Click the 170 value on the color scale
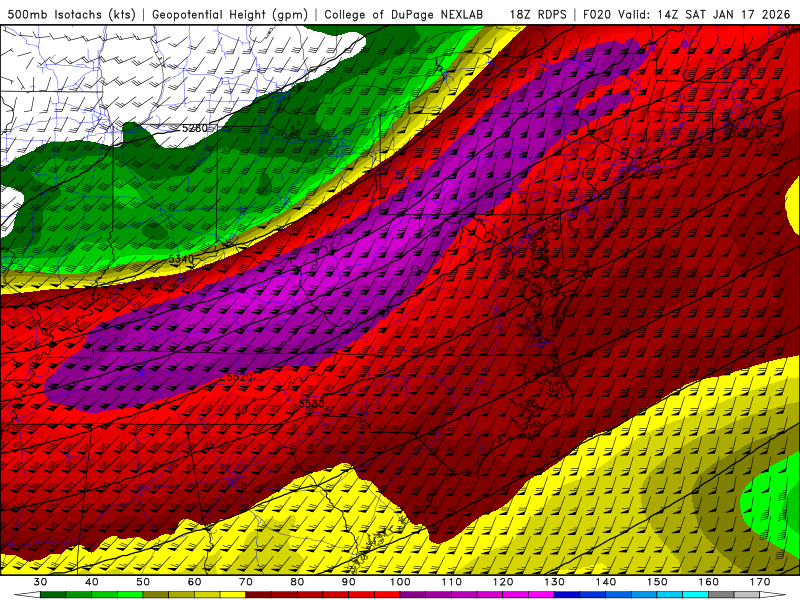The width and height of the screenshot is (800, 600). coord(760,582)
